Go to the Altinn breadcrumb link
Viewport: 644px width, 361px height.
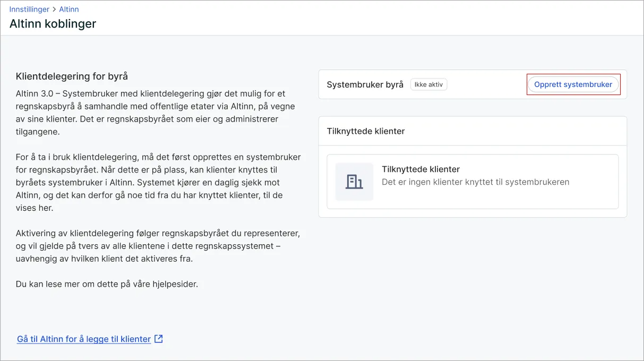(x=69, y=9)
